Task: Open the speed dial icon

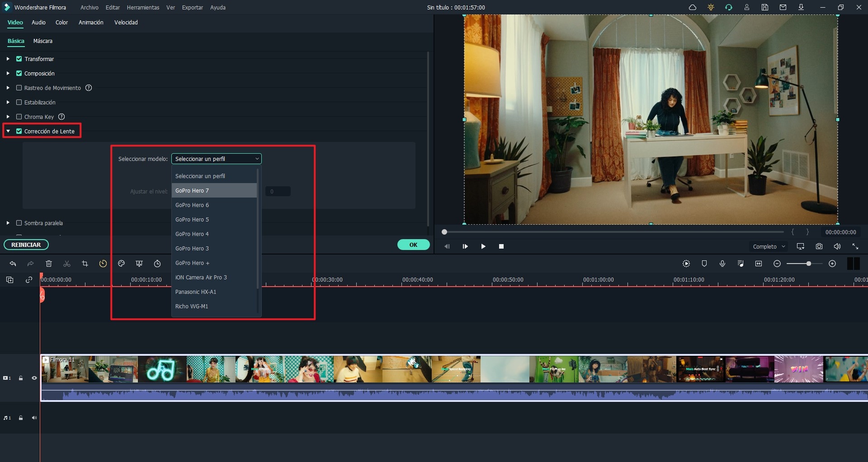Action: 103,264
